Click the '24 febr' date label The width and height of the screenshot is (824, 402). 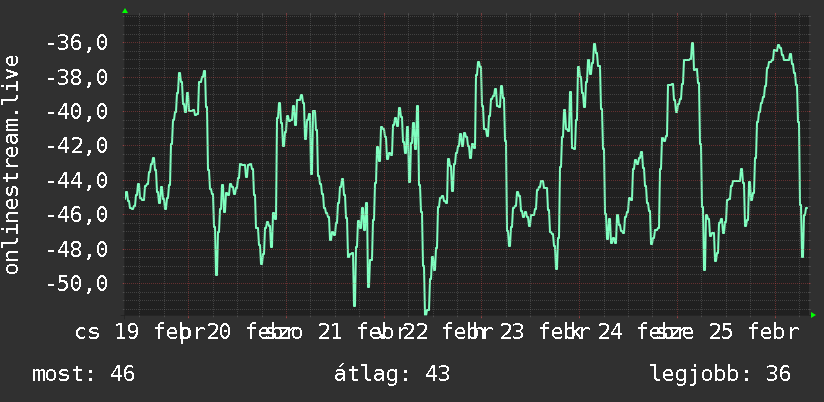pyautogui.click(x=644, y=332)
